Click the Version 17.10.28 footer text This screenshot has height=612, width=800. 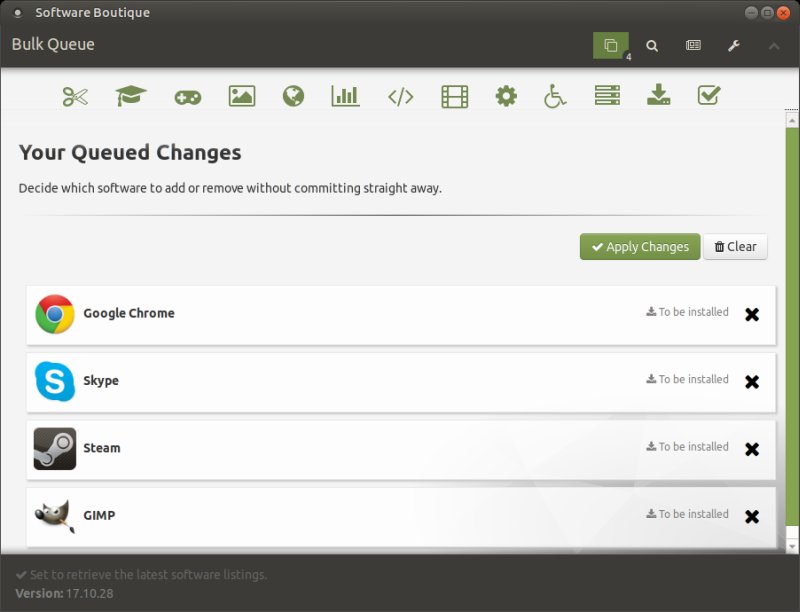[64, 594]
